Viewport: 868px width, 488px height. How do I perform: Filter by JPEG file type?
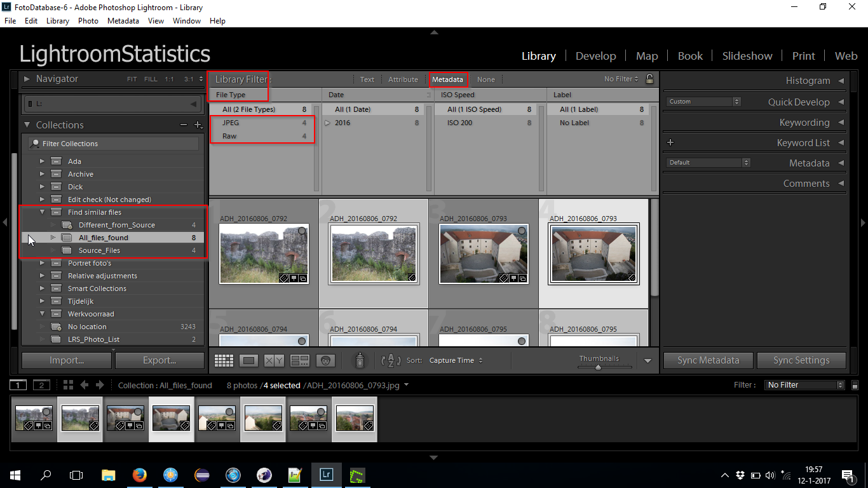pyautogui.click(x=264, y=123)
